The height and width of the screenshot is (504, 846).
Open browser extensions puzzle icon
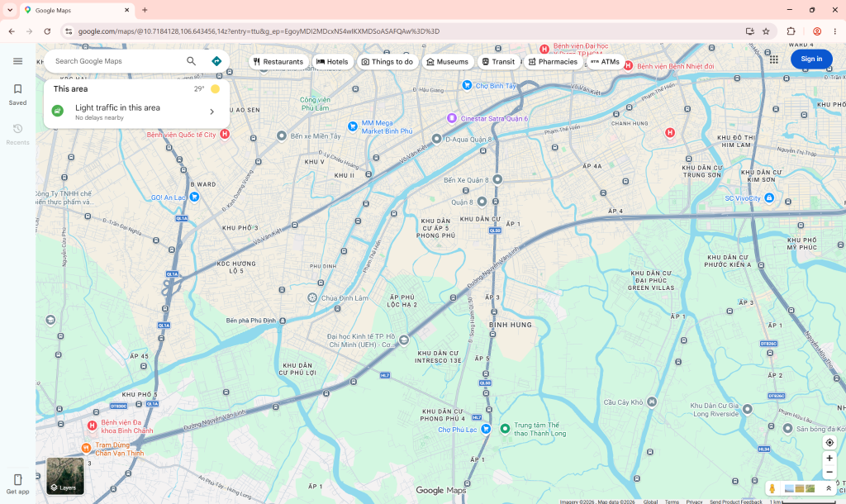coord(791,31)
